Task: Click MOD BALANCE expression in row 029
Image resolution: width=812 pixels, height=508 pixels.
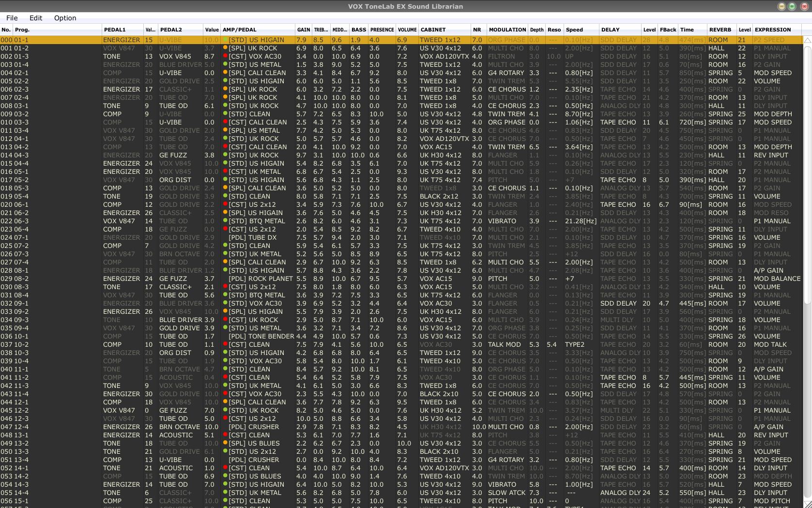Action: click(x=777, y=278)
